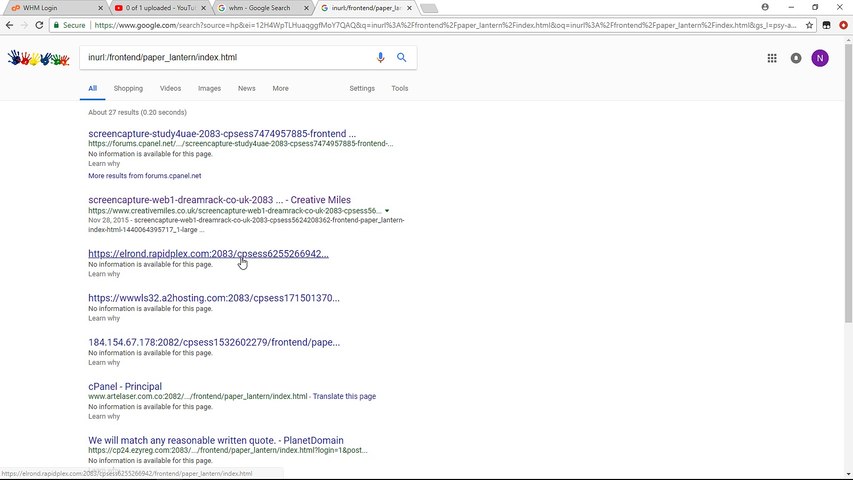The height and width of the screenshot is (480, 853).
Task: Click Translate this page for artelaser result
Action: pos(344,396)
